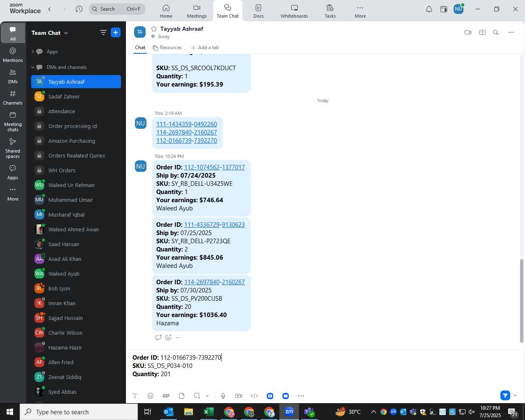Expand the screenshot options arrow
Image resolution: width=525 pixels, height=420 pixels.
[x=207, y=396]
